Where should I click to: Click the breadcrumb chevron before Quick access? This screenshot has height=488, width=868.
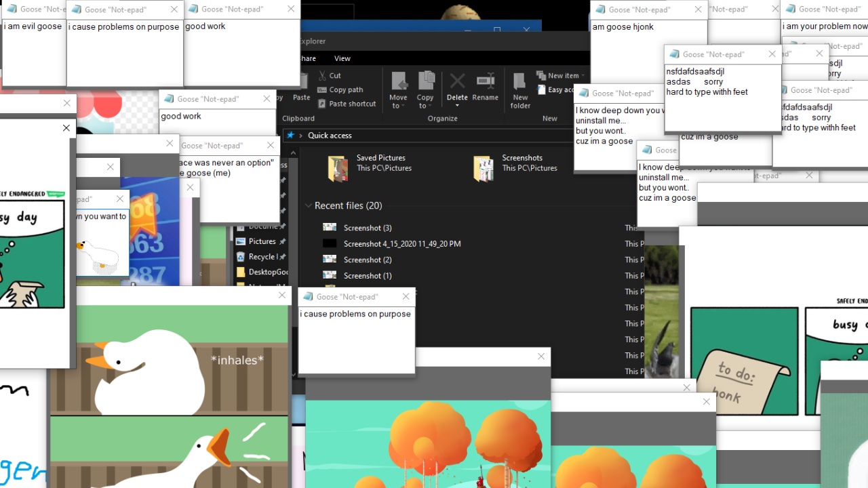click(301, 136)
